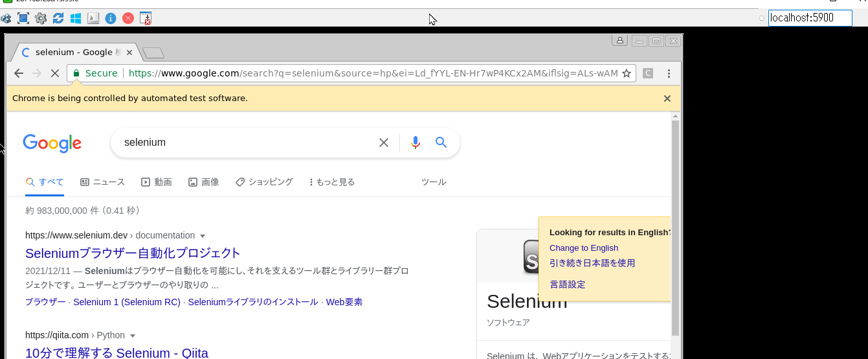
Task: Open Selenium 1 (Selenium RC) sitelink
Action: (127, 302)
